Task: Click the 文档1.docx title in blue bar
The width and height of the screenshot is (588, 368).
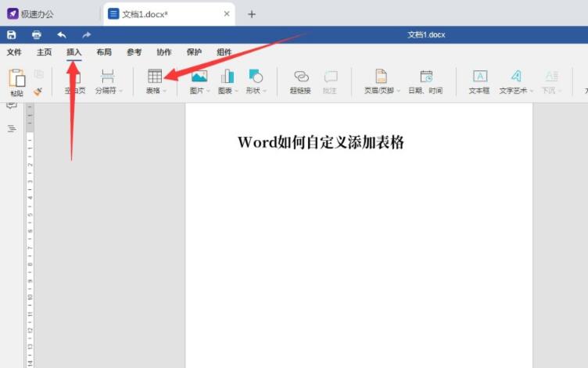Action: 426,35
